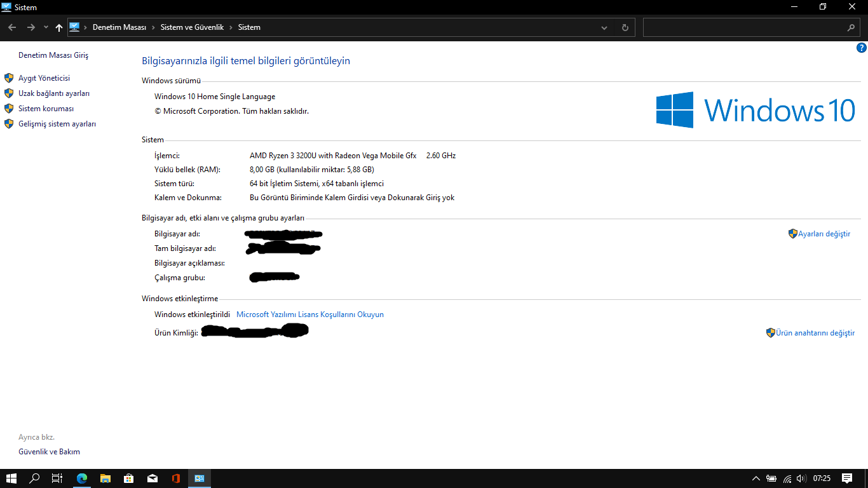Go back using the Back arrow
The image size is (868, 488).
coord(12,27)
